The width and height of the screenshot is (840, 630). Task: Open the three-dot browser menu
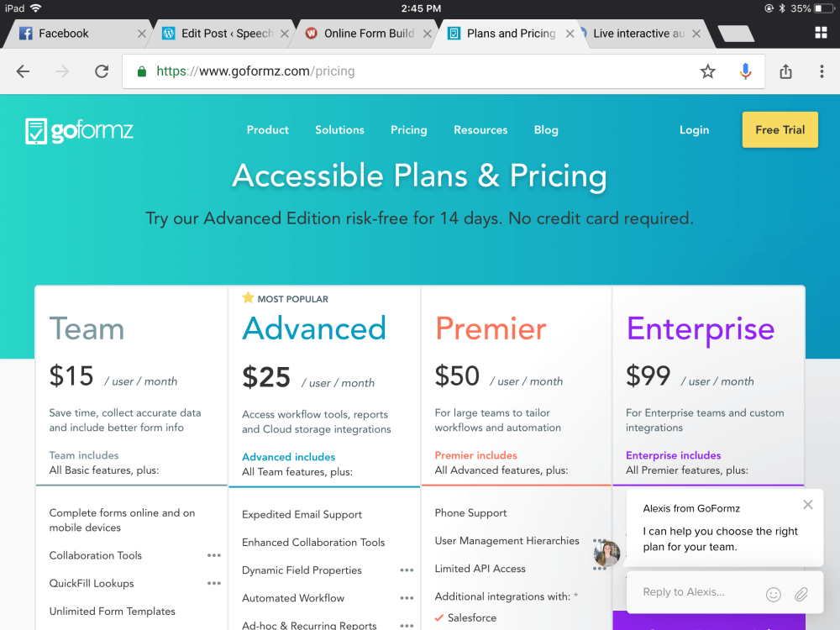click(822, 71)
